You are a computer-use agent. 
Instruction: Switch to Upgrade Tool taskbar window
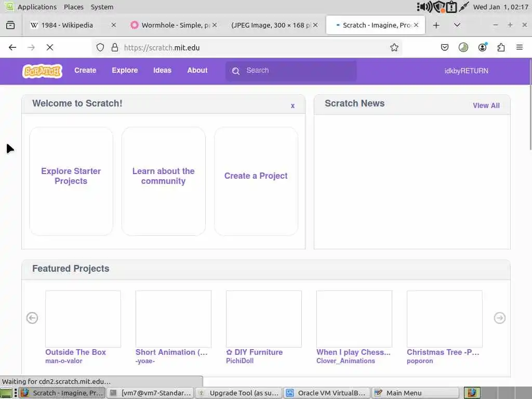point(239,393)
